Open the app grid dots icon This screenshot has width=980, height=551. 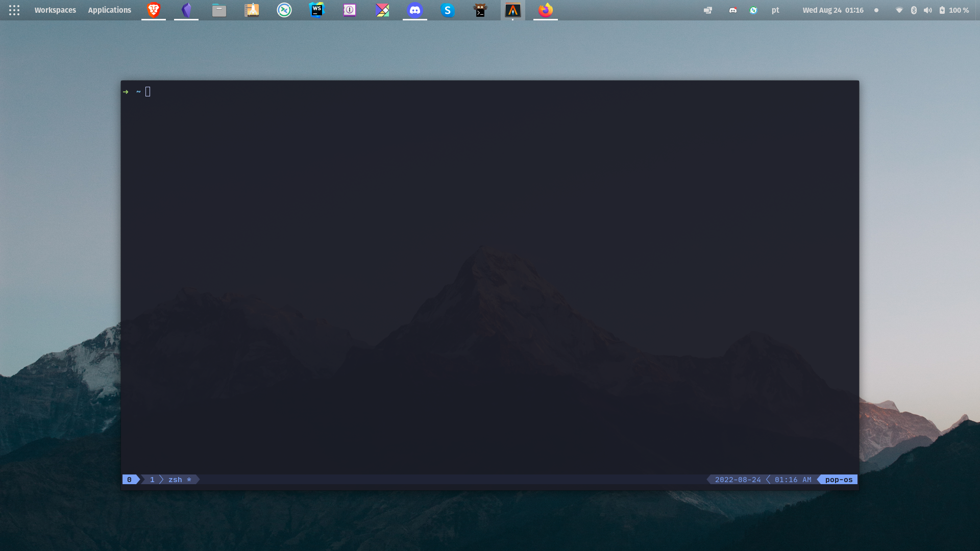click(x=14, y=10)
